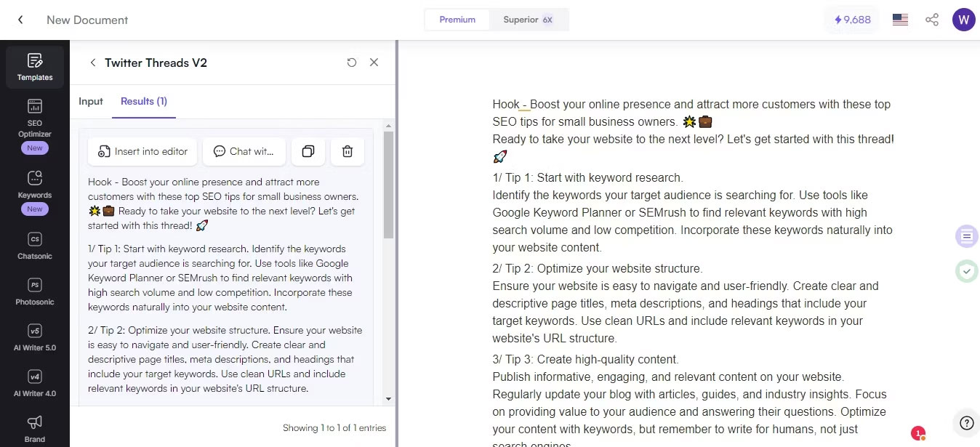980x447 pixels.
Task: Go back using the top-left arrow
Action: tap(20, 20)
